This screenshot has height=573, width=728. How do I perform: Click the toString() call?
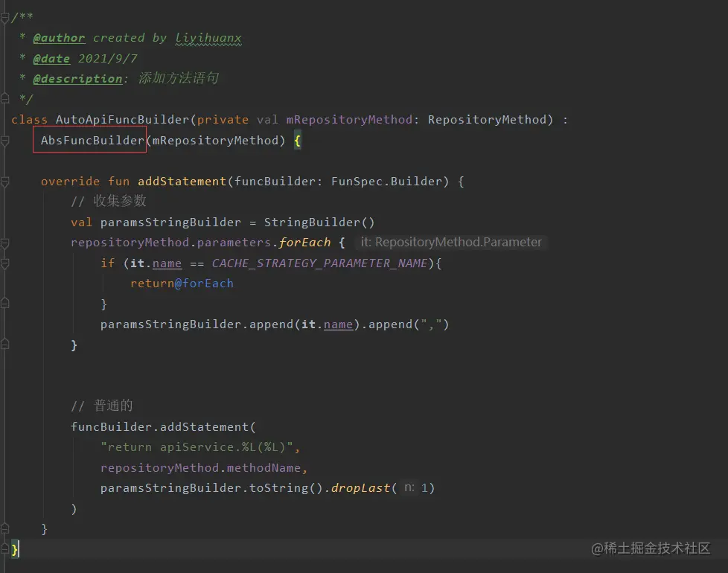click(286, 488)
